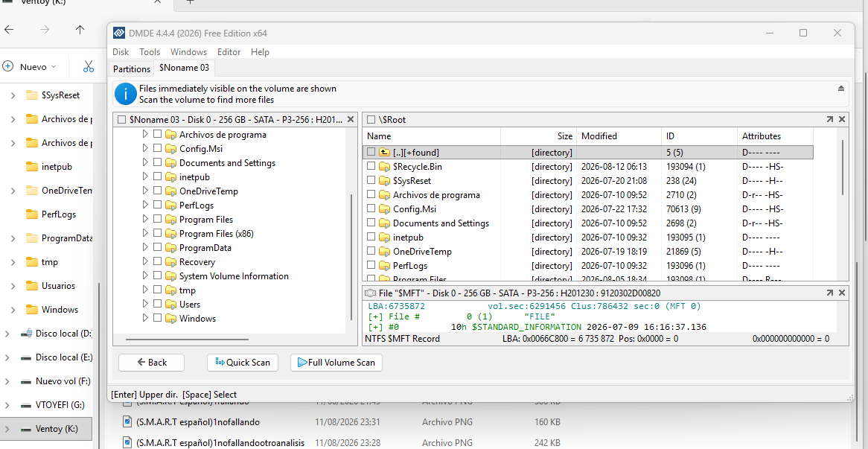Screen dimensions: 868x449
Task: Check the Documents and Settings tree checkbox
Action: (157, 163)
